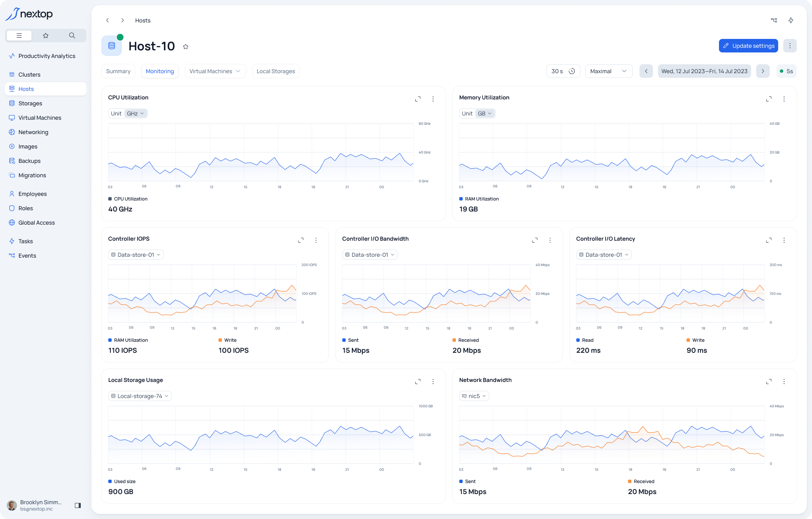Open Local-storage-74 dropdown
This screenshot has height=519, width=812.
point(140,396)
